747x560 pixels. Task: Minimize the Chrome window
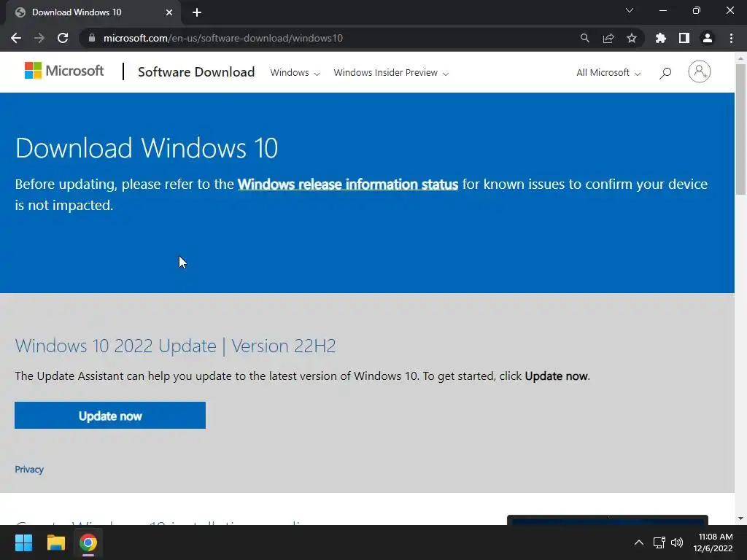point(662,10)
